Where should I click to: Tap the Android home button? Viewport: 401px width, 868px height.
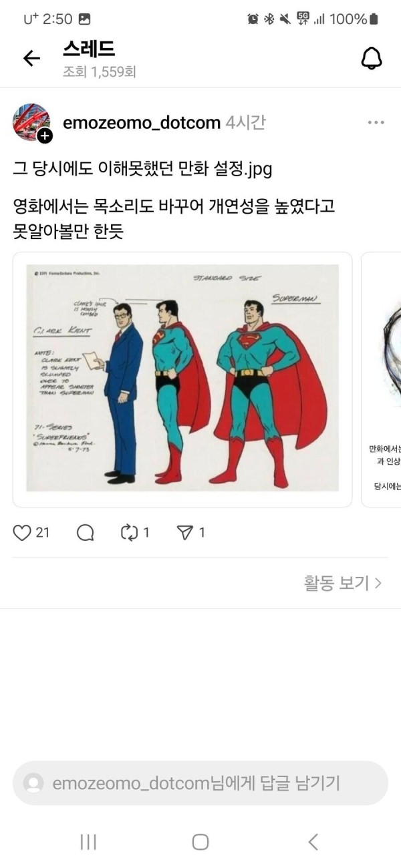pos(200,842)
